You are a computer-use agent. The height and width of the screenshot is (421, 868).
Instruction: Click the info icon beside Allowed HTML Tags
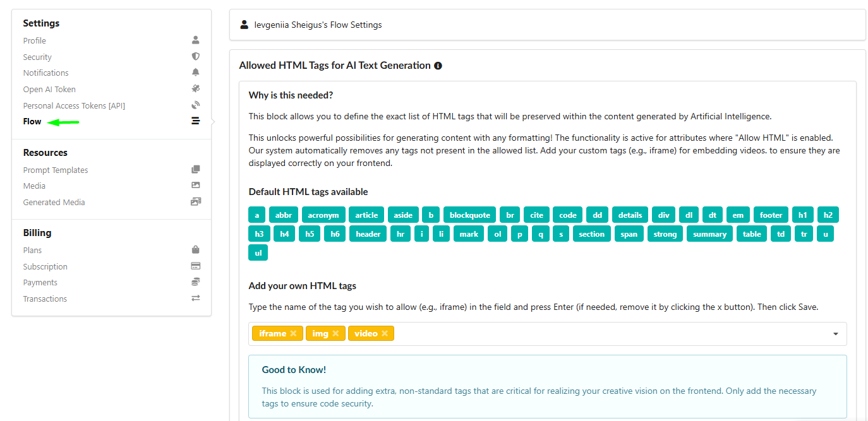pyautogui.click(x=438, y=66)
